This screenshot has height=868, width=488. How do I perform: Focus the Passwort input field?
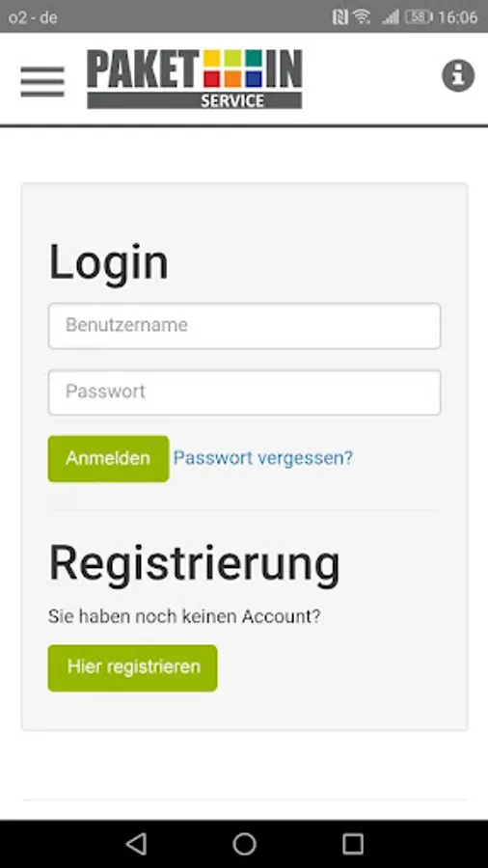click(x=245, y=393)
